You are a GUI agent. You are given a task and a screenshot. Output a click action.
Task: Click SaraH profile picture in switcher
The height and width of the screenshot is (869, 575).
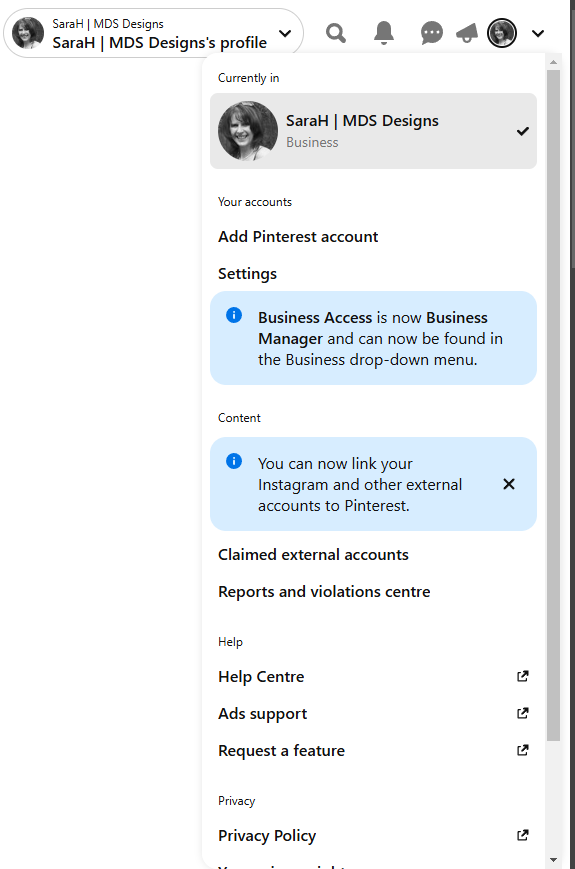[x=28, y=33]
